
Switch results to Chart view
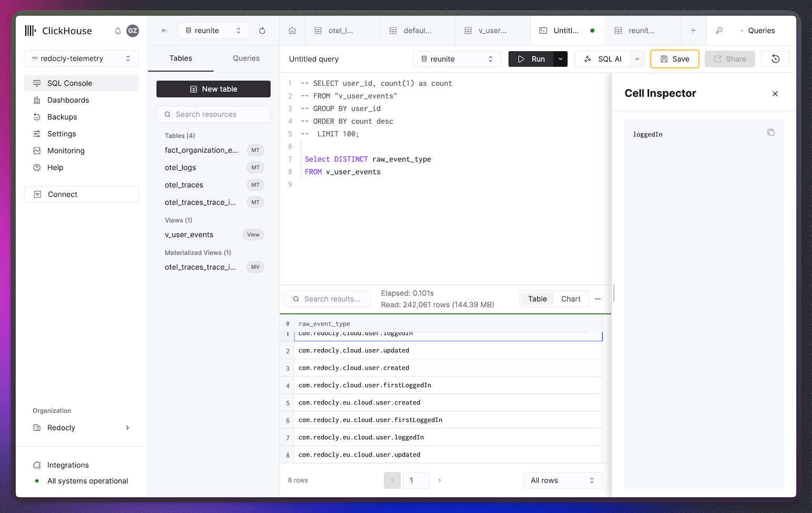pos(571,299)
